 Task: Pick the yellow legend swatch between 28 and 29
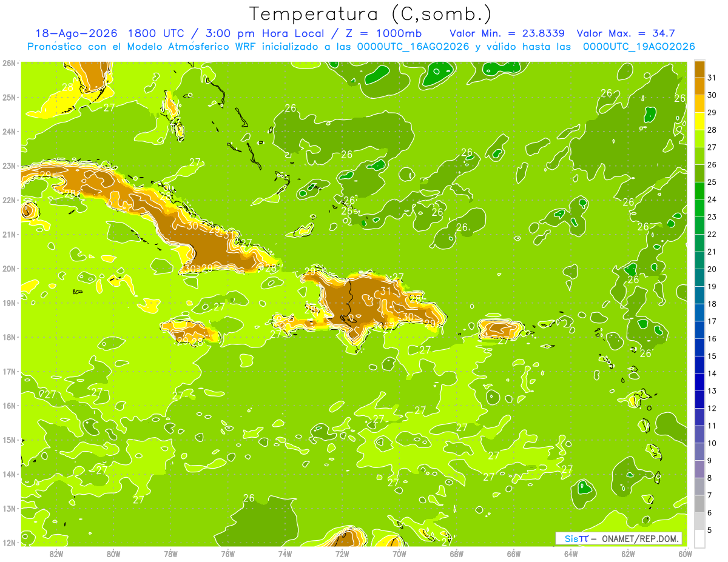click(699, 121)
